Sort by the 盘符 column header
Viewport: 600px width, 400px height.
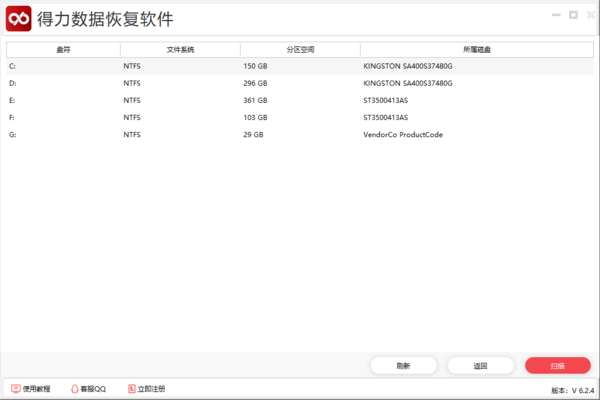[64, 49]
